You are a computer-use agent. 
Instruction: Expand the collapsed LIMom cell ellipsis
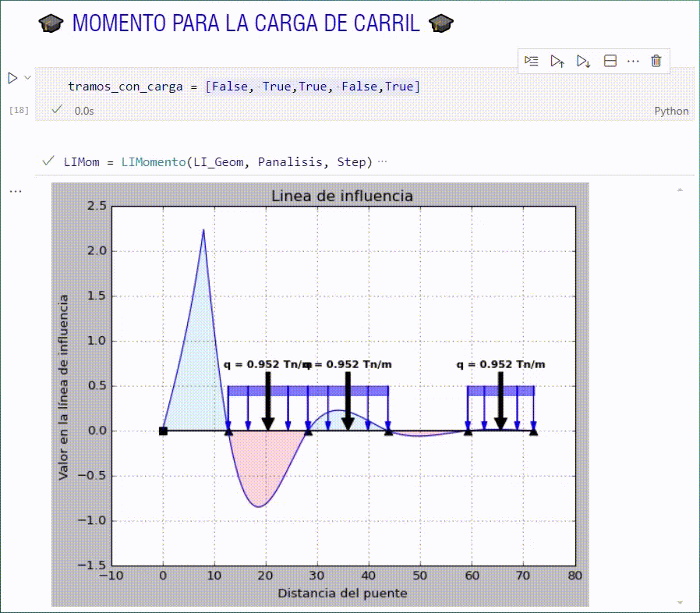382,162
